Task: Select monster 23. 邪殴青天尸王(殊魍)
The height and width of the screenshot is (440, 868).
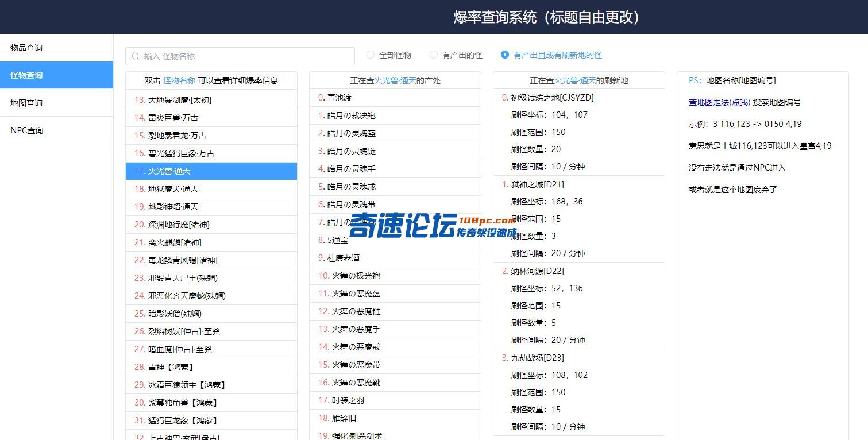Action: tap(211, 278)
